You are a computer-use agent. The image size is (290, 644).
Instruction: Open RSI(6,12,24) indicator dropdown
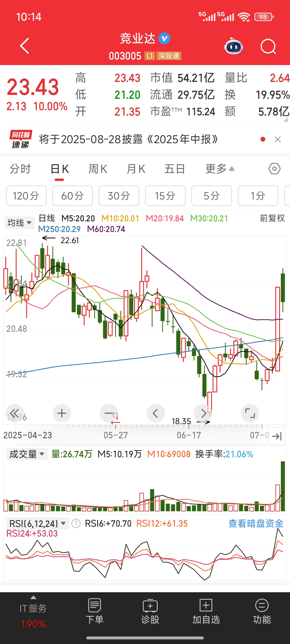coord(37,524)
